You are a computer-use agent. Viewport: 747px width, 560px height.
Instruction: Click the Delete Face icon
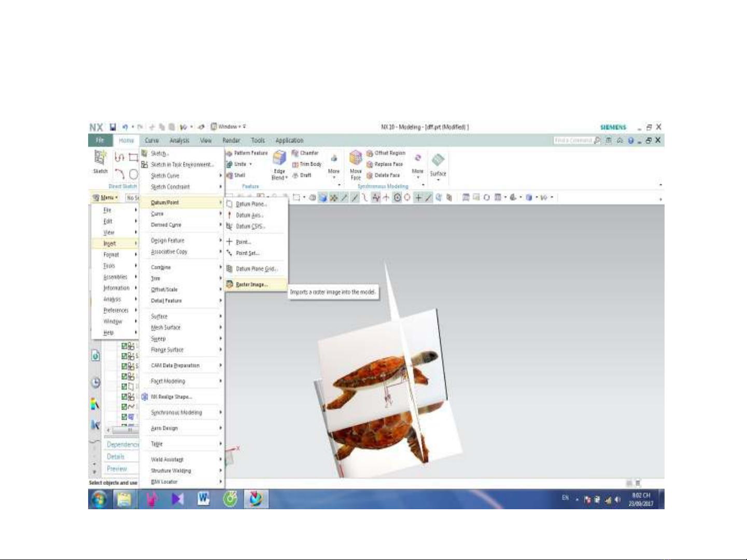383,176
